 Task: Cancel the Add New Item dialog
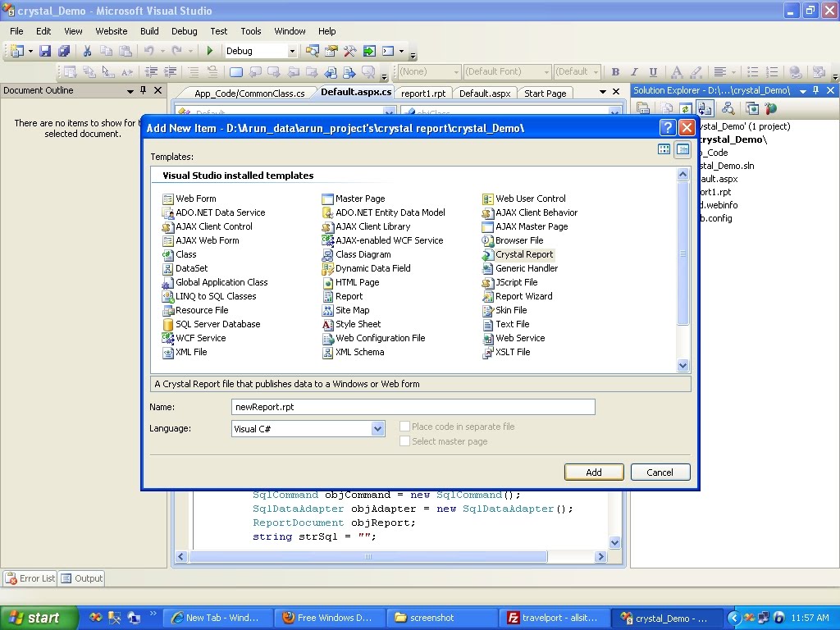click(x=660, y=472)
